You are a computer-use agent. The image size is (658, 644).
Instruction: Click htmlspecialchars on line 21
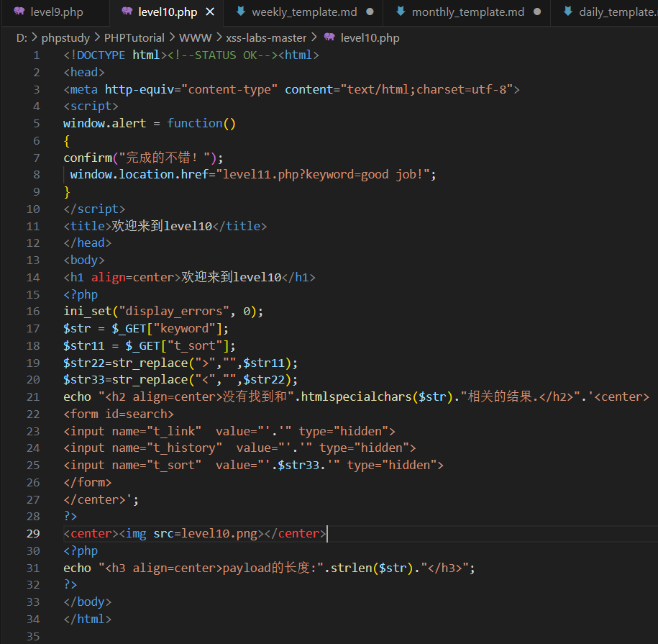[x=356, y=397]
